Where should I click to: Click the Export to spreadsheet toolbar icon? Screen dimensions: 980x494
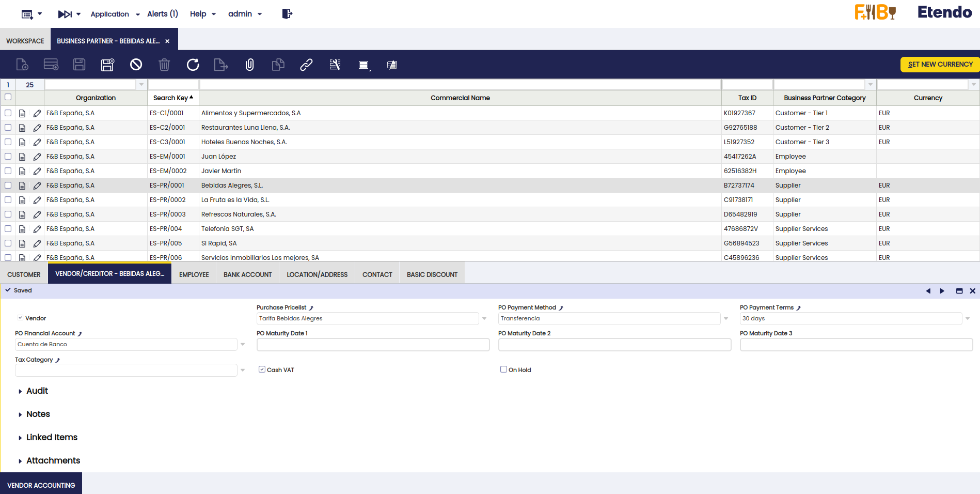tap(221, 65)
